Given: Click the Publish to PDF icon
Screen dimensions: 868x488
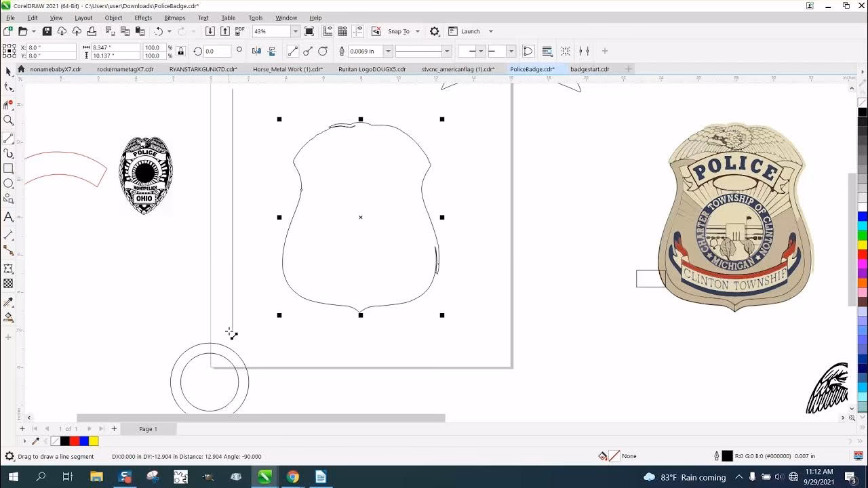Looking at the screenshot, I should click(x=239, y=31).
